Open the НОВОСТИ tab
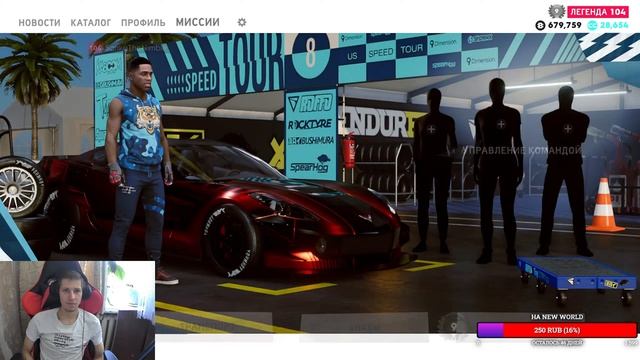Image resolution: width=640 pixels, height=360 pixels. (x=39, y=22)
